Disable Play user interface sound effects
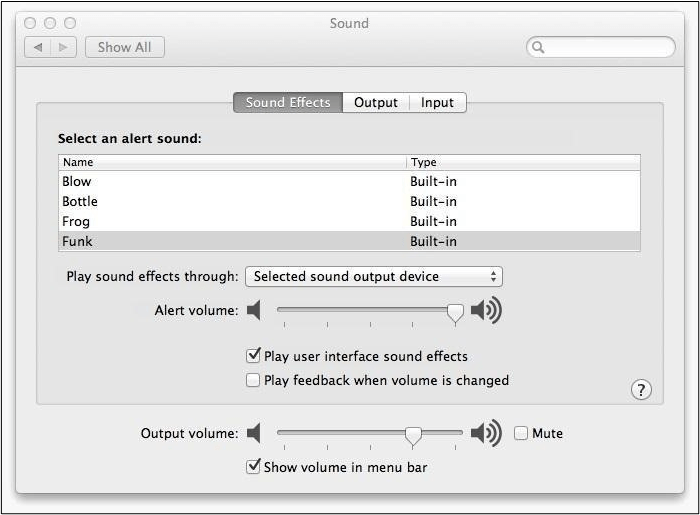 (x=253, y=356)
